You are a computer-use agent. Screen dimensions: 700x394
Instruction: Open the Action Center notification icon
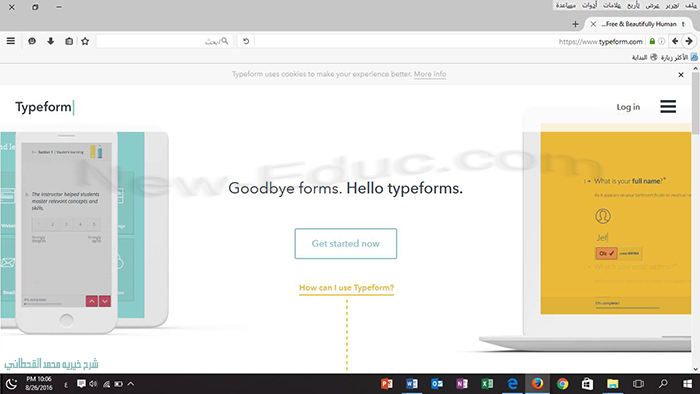click(81, 384)
